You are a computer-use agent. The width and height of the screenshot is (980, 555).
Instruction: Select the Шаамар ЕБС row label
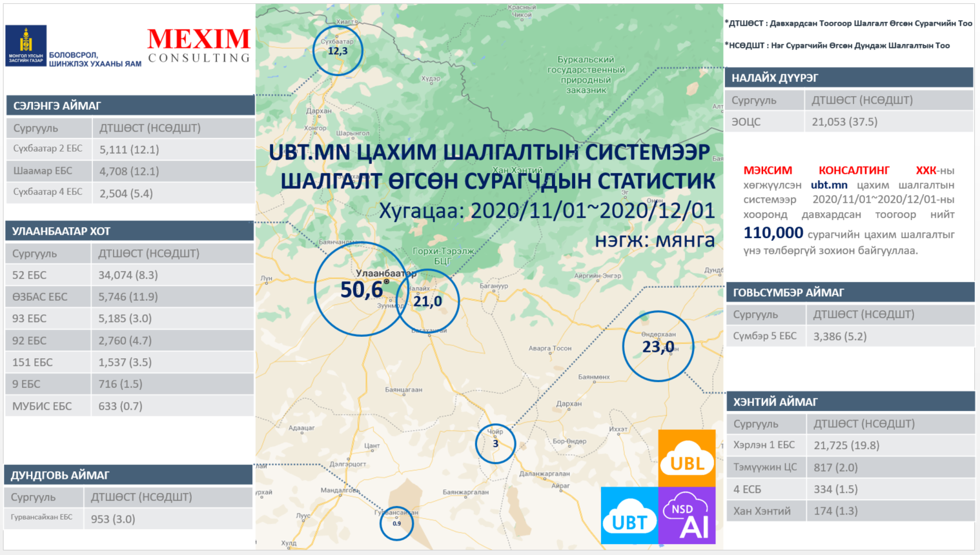43,171
